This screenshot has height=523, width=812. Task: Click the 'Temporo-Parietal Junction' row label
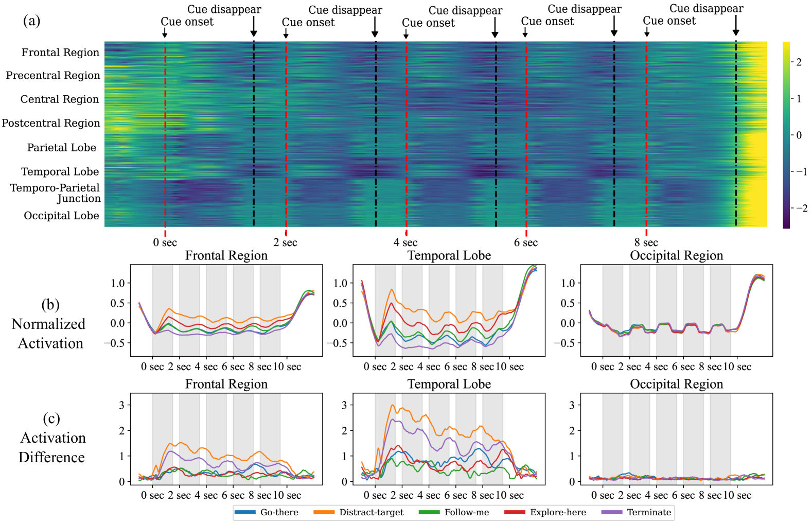pos(55,193)
